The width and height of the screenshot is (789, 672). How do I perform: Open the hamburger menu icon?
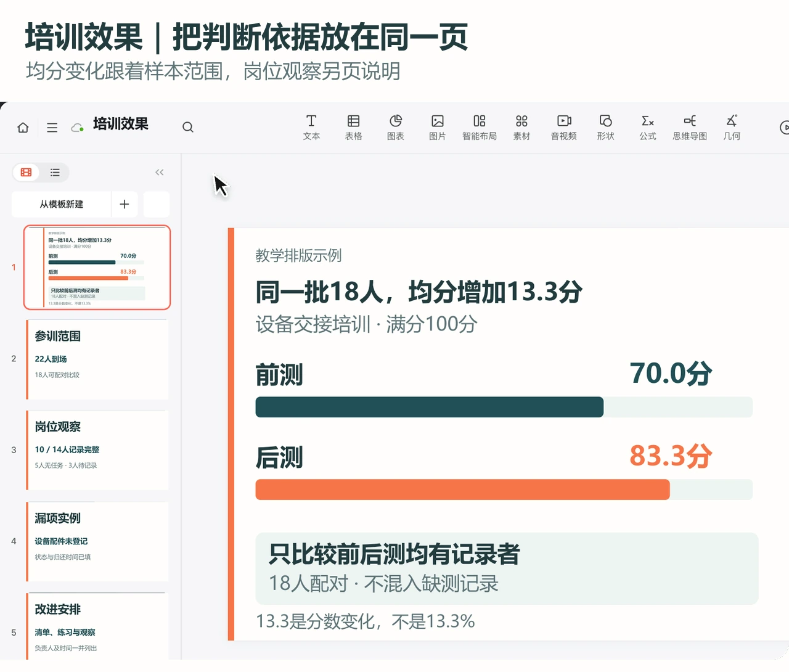(x=52, y=128)
